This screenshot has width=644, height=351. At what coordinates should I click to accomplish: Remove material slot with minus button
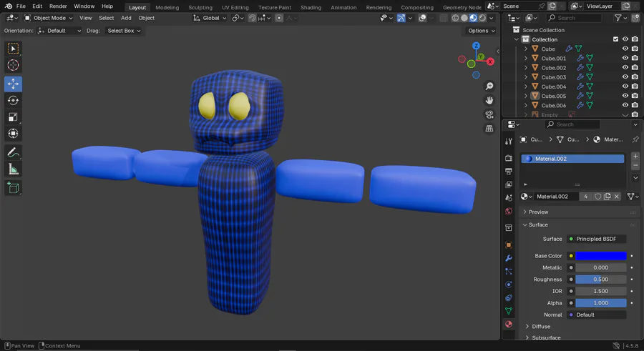(x=635, y=165)
